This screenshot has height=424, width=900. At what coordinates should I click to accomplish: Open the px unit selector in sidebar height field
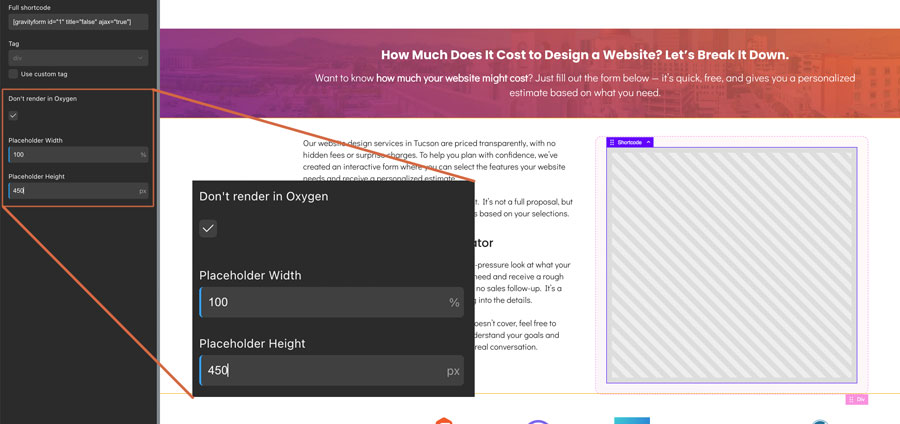[143, 191]
